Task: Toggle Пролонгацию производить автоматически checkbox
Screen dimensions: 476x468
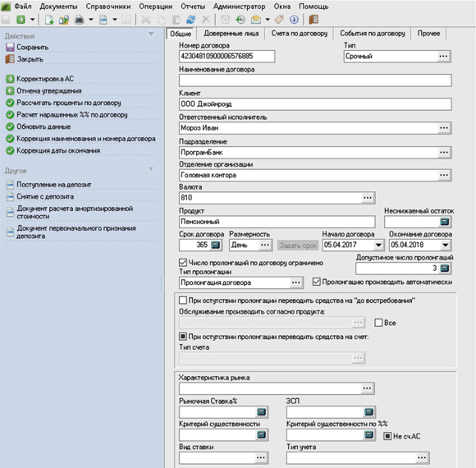Action: (316, 282)
